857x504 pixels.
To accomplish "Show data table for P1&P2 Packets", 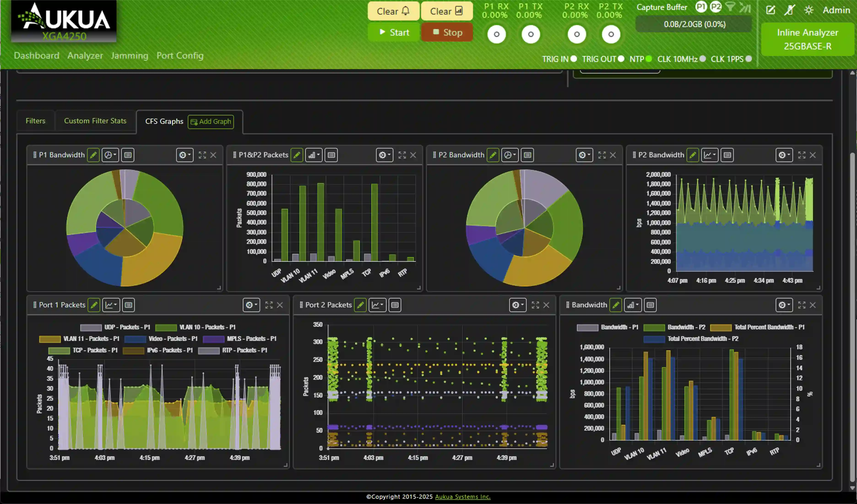I will [x=331, y=155].
